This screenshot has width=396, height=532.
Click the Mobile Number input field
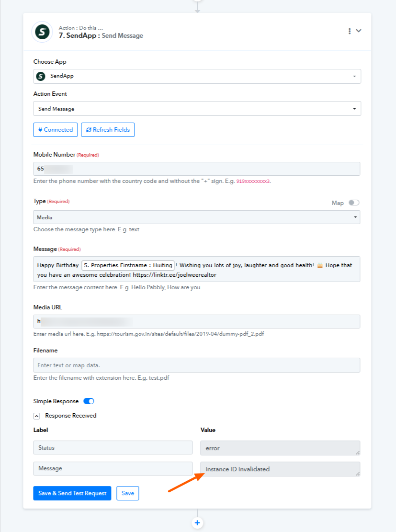pyautogui.click(x=197, y=169)
